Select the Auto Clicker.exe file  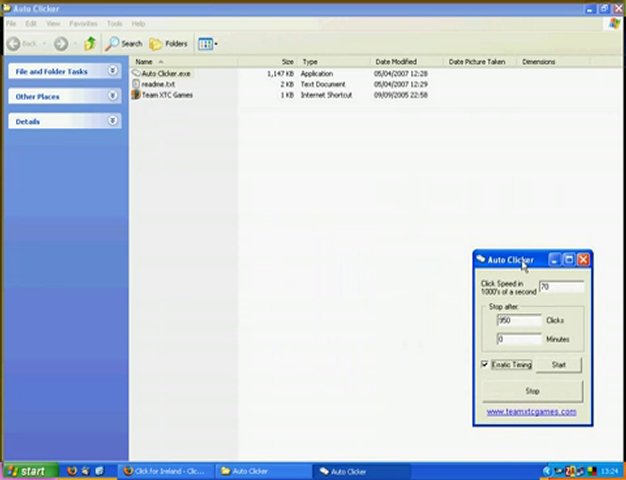(165, 73)
